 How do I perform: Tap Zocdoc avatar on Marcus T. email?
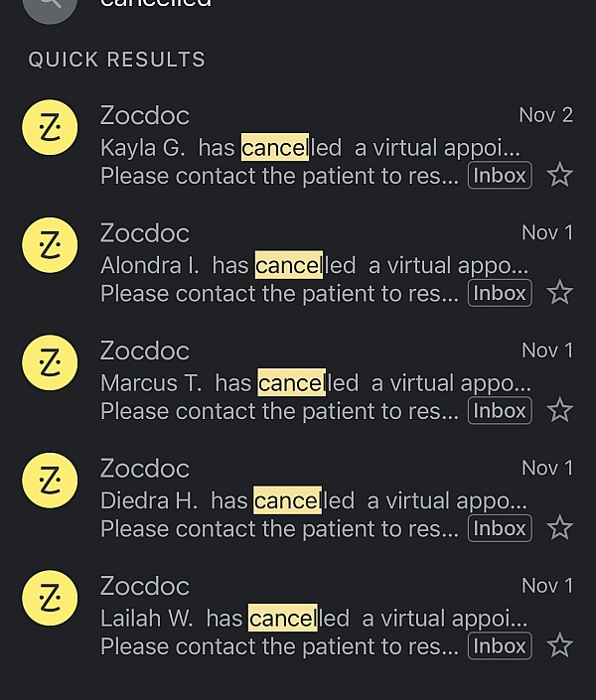50,363
